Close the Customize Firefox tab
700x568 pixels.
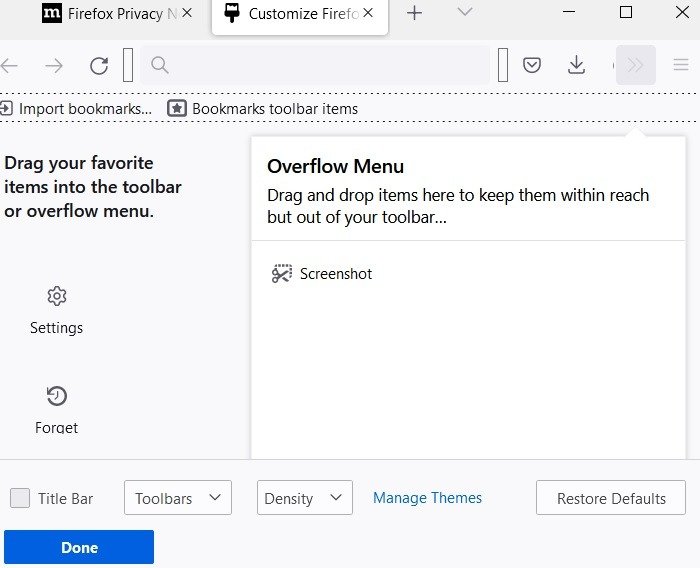[368, 13]
